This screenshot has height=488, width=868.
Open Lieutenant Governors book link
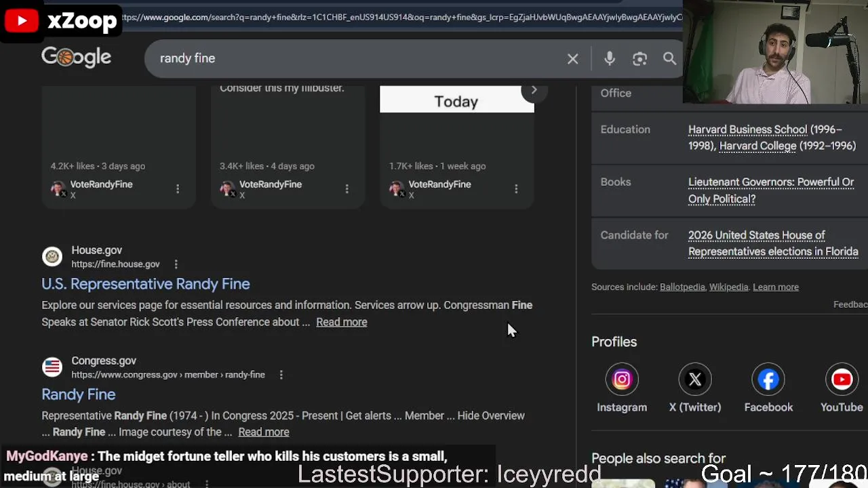[771, 190]
